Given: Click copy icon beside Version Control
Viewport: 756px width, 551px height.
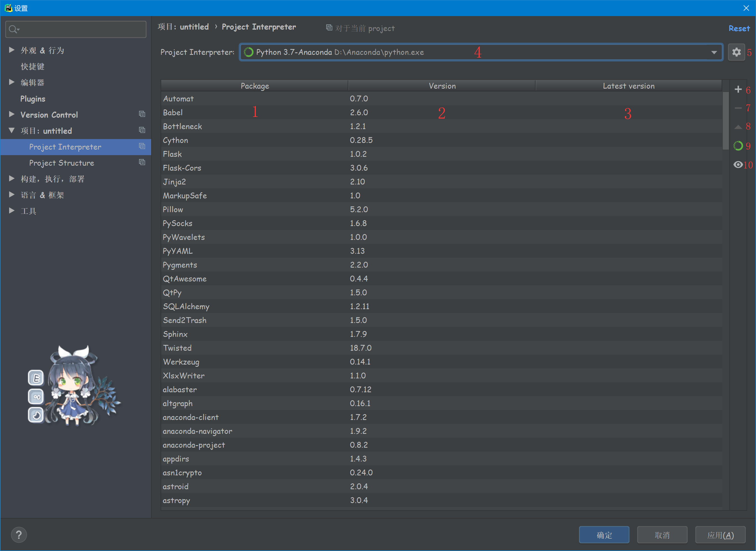Looking at the screenshot, I should (x=142, y=114).
